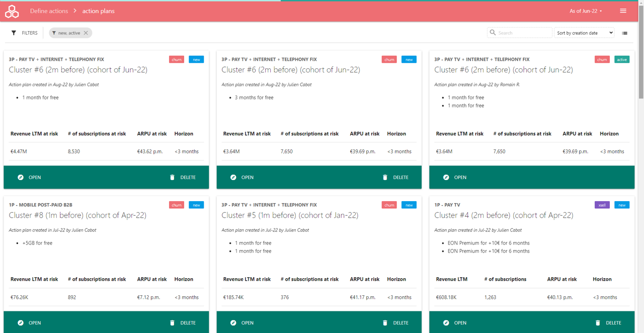The image size is (644, 333).
Task: Click the '+5GB for free' bullet
Action: pyautogui.click(x=37, y=243)
